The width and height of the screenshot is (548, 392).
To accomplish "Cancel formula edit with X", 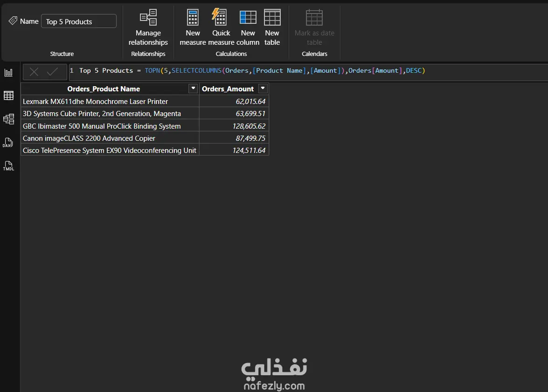I will (34, 72).
